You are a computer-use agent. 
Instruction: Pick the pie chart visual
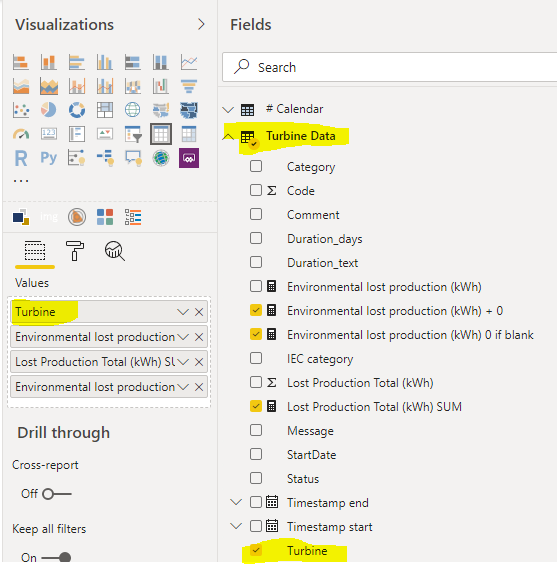[49, 110]
